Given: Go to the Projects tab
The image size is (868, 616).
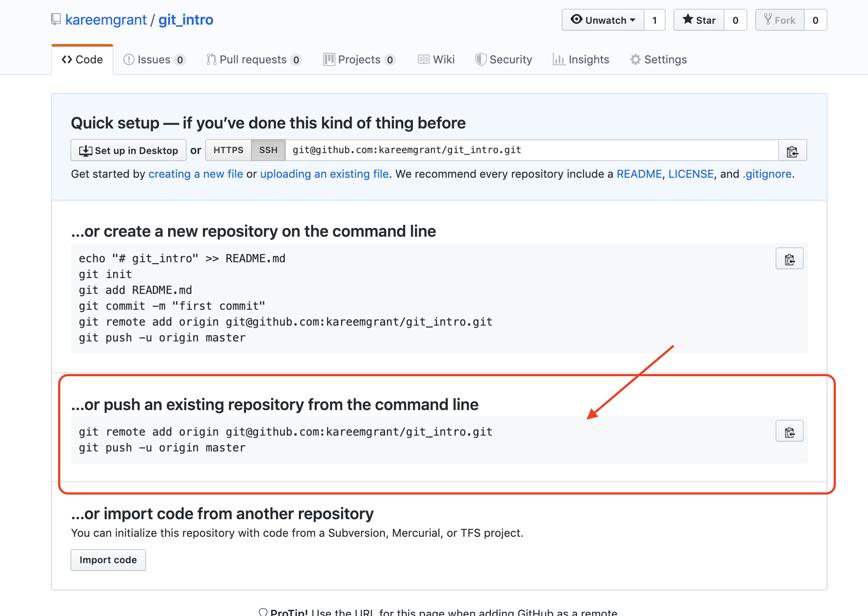Looking at the screenshot, I should [x=359, y=59].
